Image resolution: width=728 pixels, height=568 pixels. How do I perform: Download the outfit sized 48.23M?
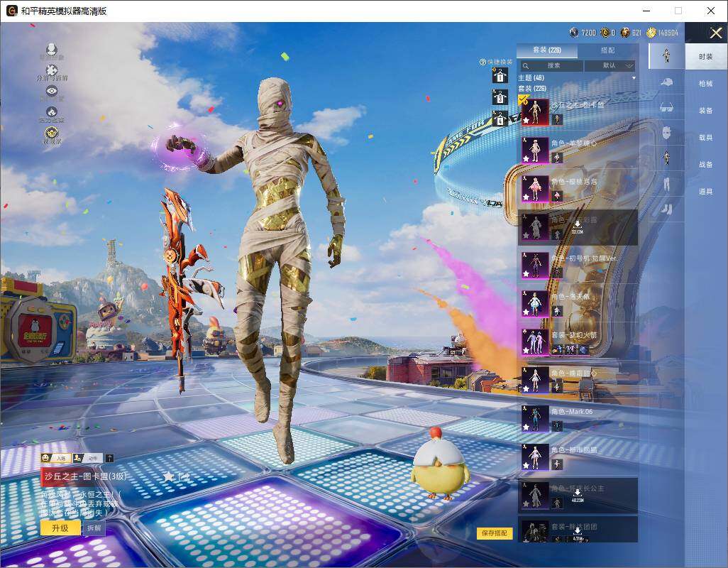578,496
